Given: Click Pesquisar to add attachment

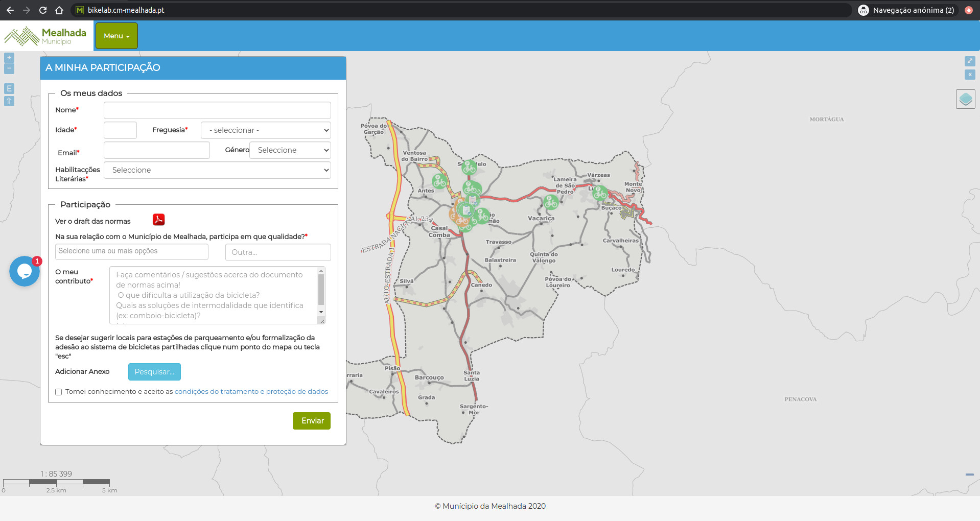Looking at the screenshot, I should 154,372.
